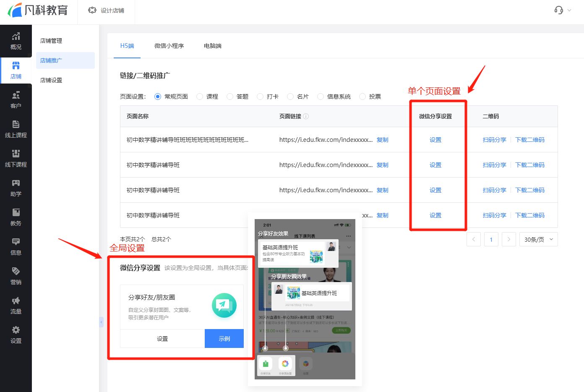The image size is (584, 392).
Task: Open the 店铺推广 submenu item
Action: [x=65, y=60]
